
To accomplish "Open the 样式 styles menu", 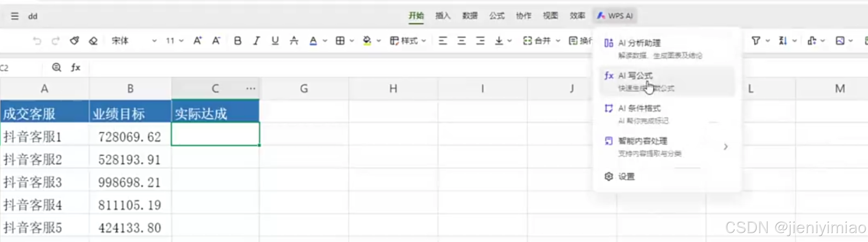I will click(408, 41).
